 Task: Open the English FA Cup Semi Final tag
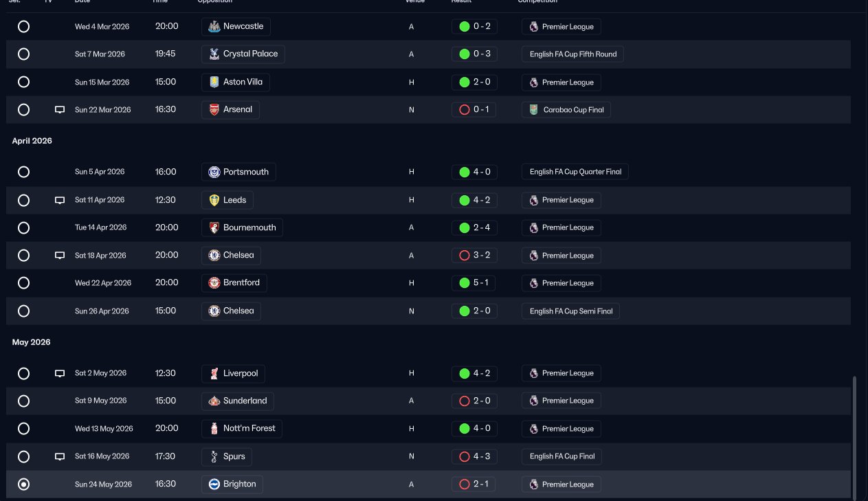coord(570,311)
